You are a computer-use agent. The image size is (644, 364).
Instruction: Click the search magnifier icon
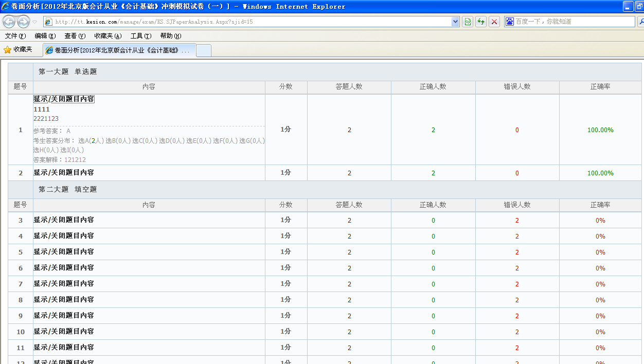tap(641, 22)
